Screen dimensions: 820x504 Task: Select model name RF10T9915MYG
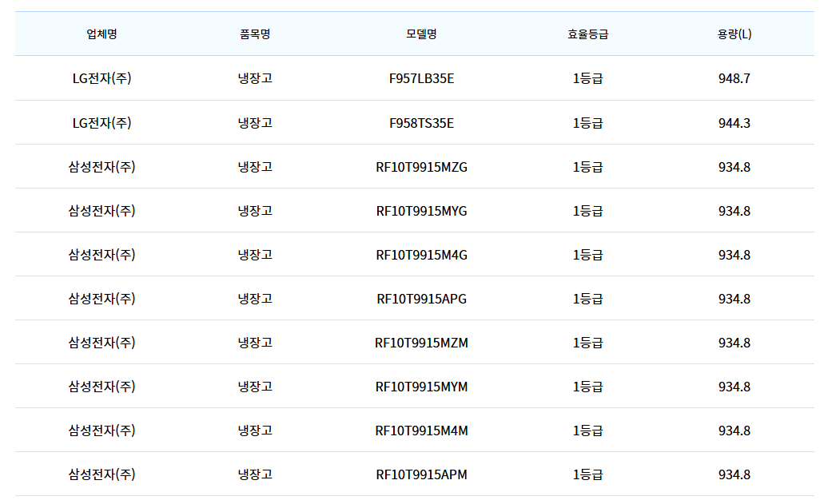tap(421, 211)
